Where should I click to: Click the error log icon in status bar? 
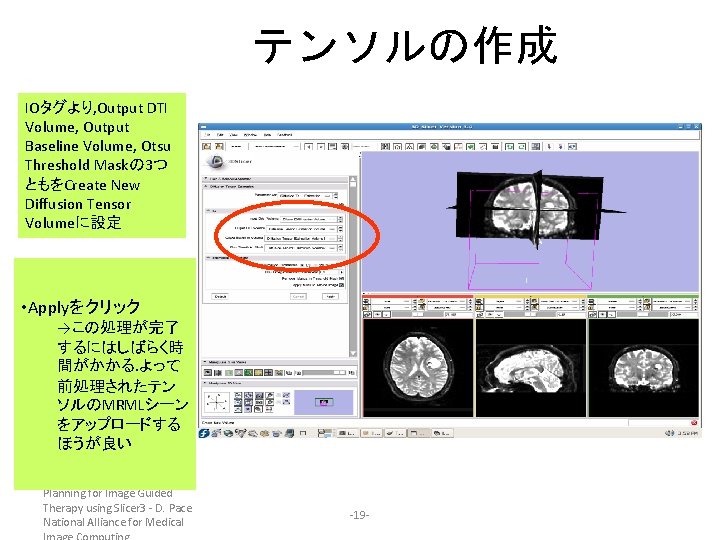tap(694, 422)
